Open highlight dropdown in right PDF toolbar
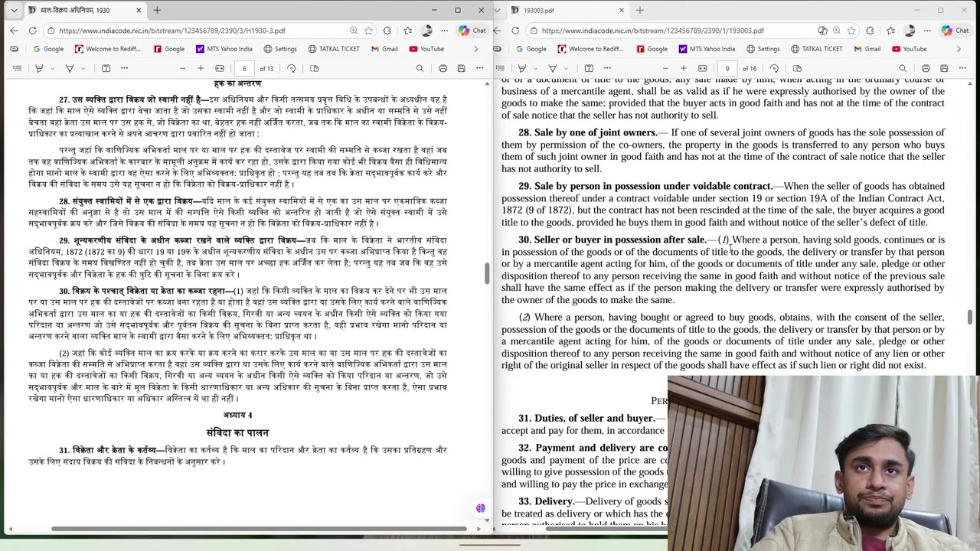The width and height of the screenshot is (980, 551). point(535,68)
